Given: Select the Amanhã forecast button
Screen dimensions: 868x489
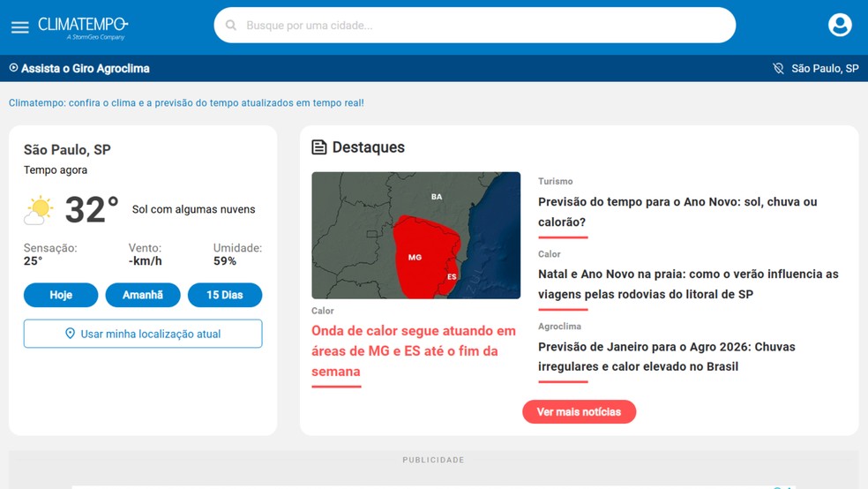Looking at the screenshot, I should 143,295.
